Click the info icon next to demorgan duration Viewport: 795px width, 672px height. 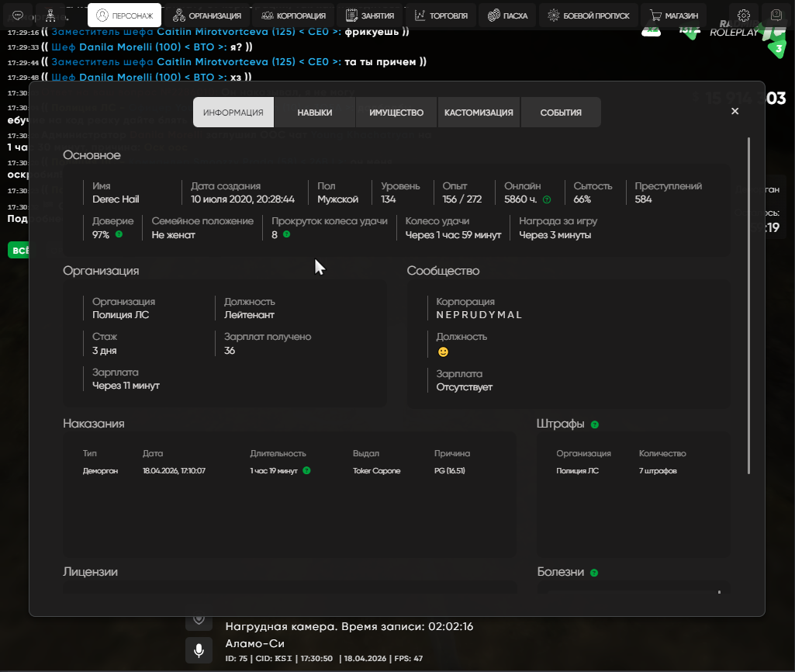(306, 470)
